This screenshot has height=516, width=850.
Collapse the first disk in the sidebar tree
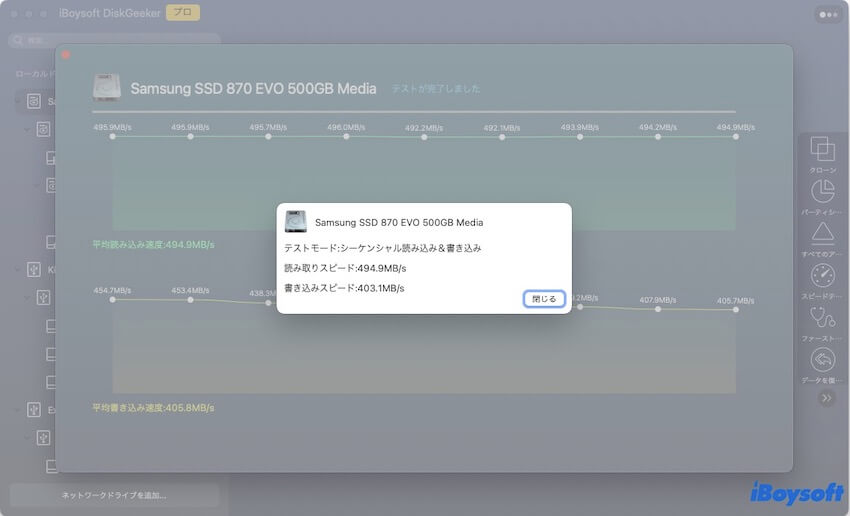point(17,101)
